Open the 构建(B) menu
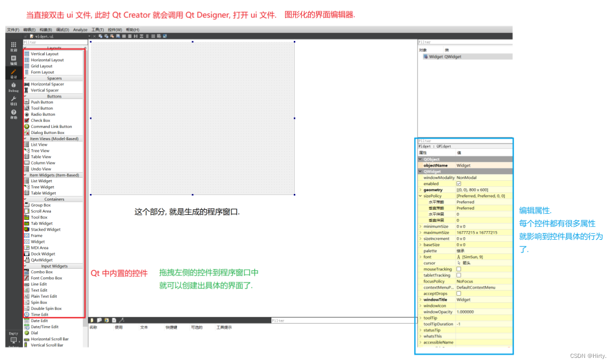 [x=46, y=30]
